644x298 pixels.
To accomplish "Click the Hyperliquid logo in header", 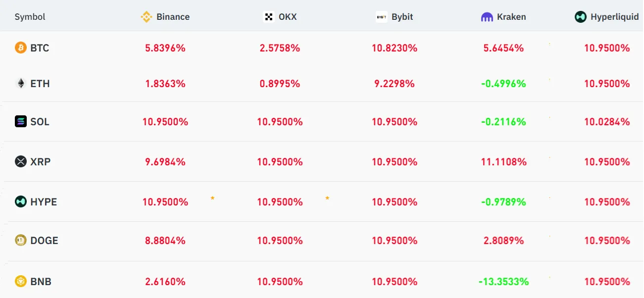I will tap(581, 17).
